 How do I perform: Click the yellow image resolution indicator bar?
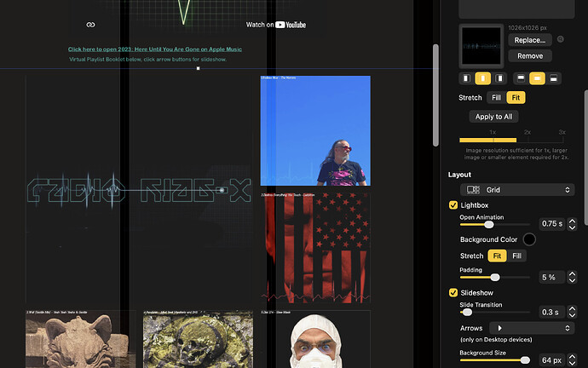coord(488,141)
